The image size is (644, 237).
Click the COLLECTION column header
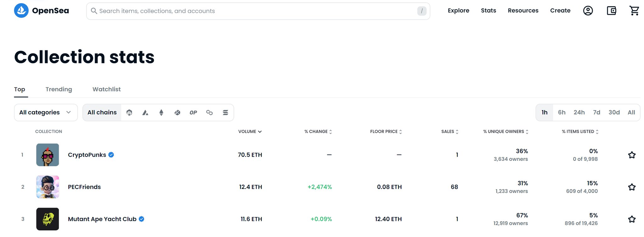point(48,132)
